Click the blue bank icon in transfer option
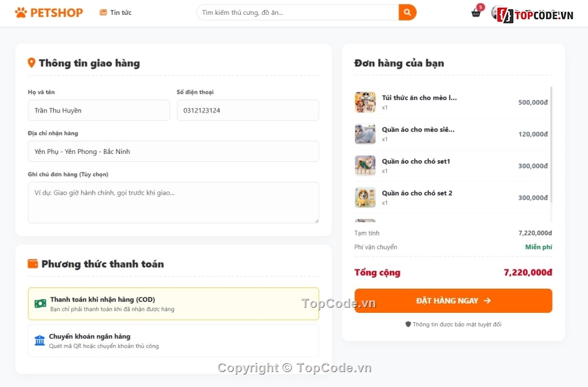Screen dimensions: 588x387 (40, 339)
